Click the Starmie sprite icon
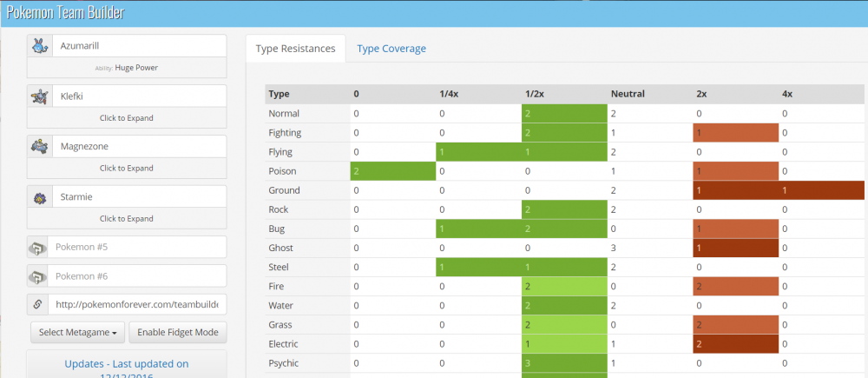 tap(38, 196)
